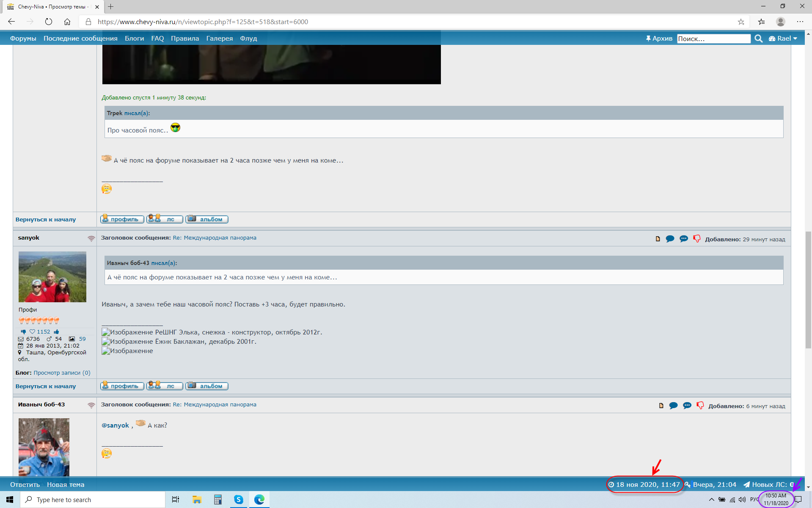Open the Архив link with pin icon

(659, 39)
